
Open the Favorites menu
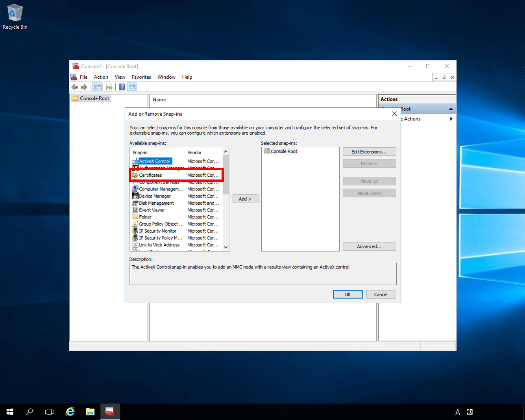pyautogui.click(x=141, y=77)
